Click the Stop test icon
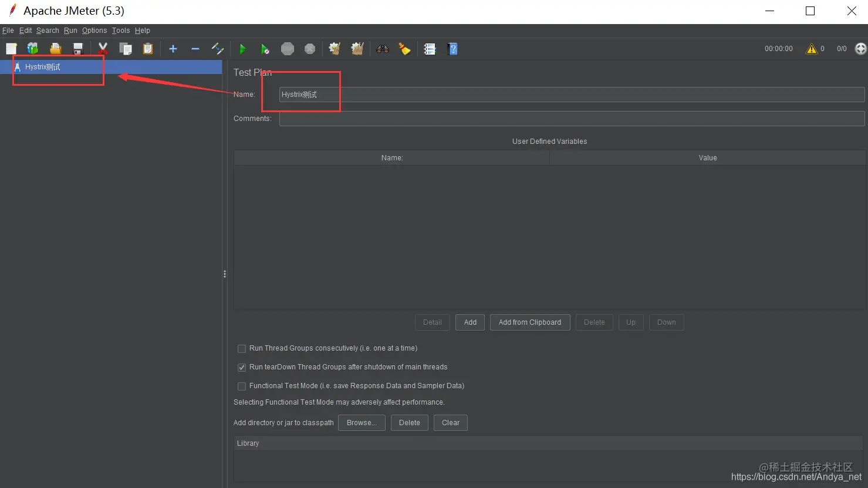 pyautogui.click(x=288, y=49)
